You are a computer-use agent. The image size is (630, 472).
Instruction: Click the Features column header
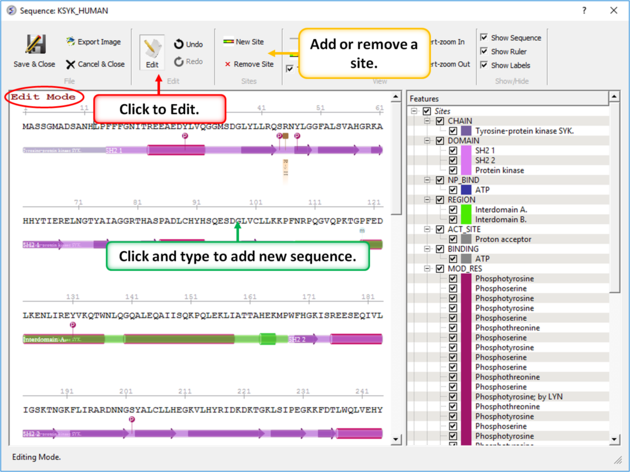[x=508, y=98]
